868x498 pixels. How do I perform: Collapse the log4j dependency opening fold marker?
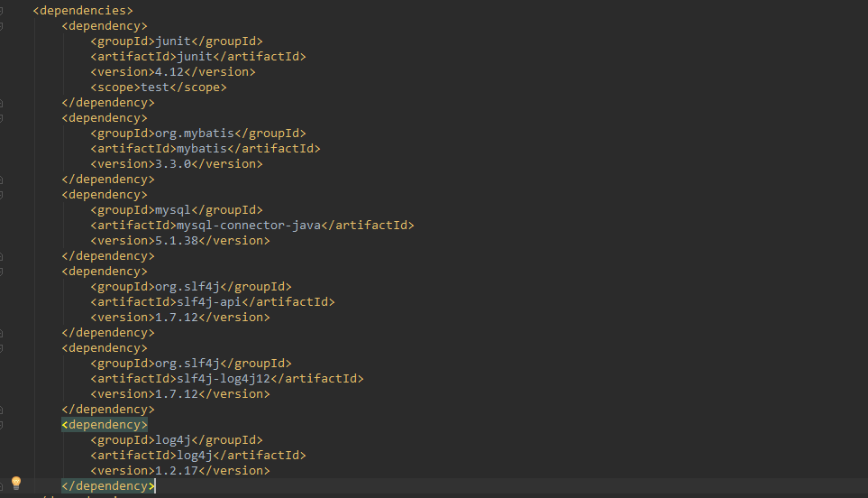point(1,425)
